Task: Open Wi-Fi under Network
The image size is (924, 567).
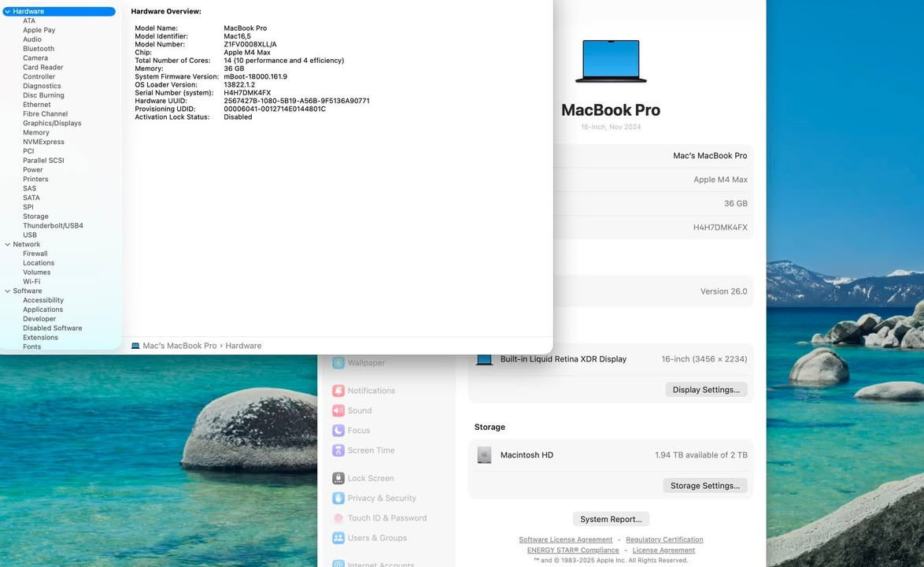Action: pyautogui.click(x=31, y=282)
